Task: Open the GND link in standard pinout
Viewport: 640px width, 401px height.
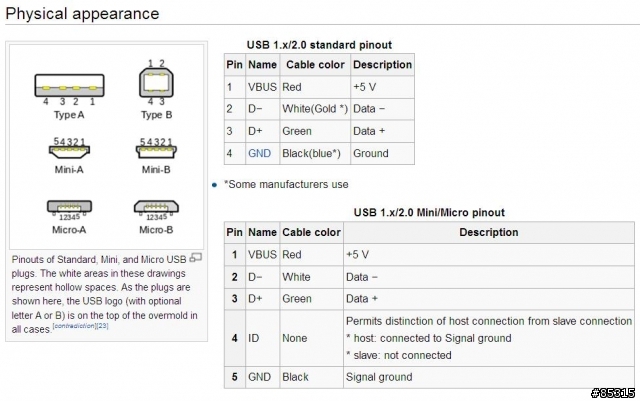Action: point(259,153)
